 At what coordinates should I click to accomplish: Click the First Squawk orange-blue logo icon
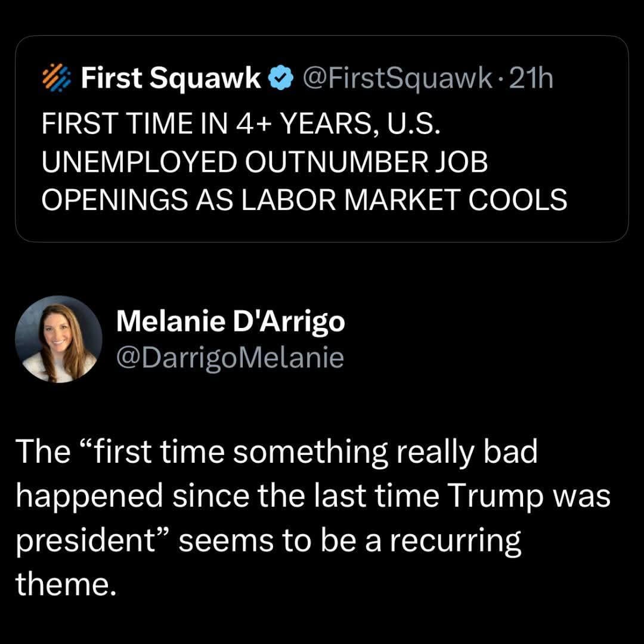57,78
